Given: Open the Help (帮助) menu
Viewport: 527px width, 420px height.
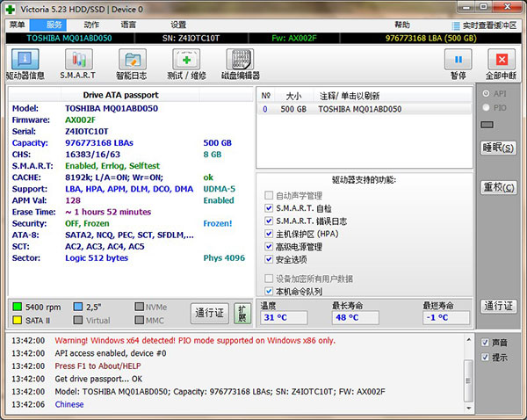Looking at the screenshot, I should pyautogui.click(x=401, y=25).
